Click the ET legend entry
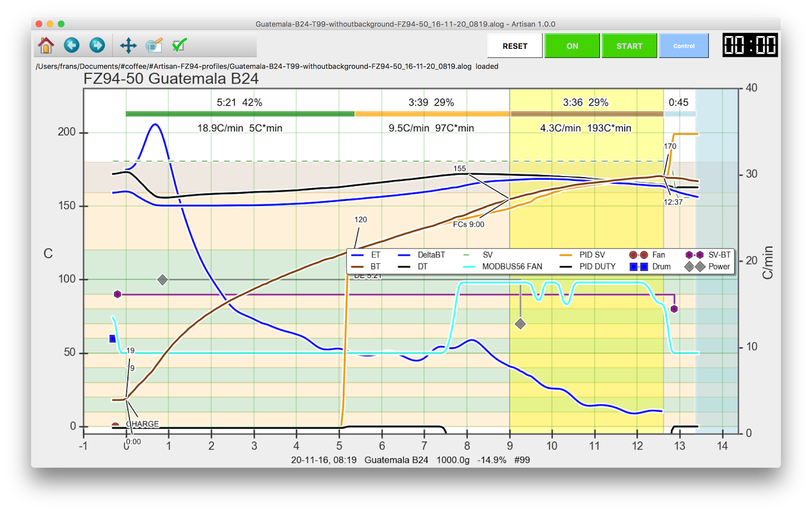 point(366,255)
